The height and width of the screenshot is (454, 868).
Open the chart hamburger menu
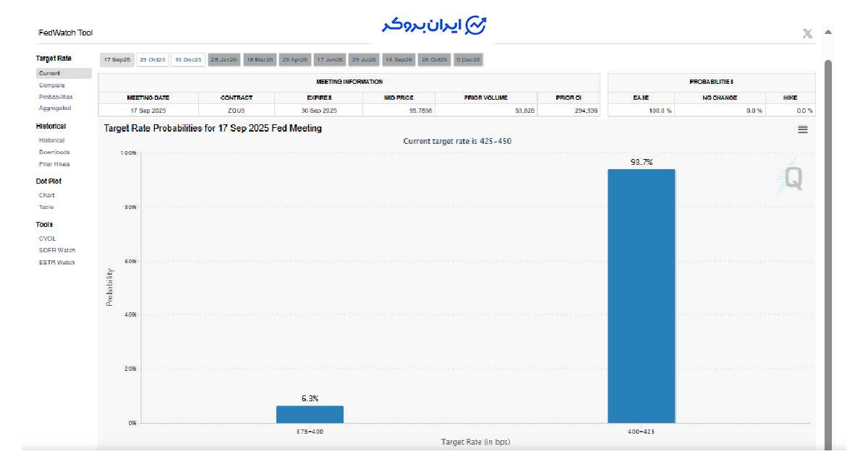(802, 129)
